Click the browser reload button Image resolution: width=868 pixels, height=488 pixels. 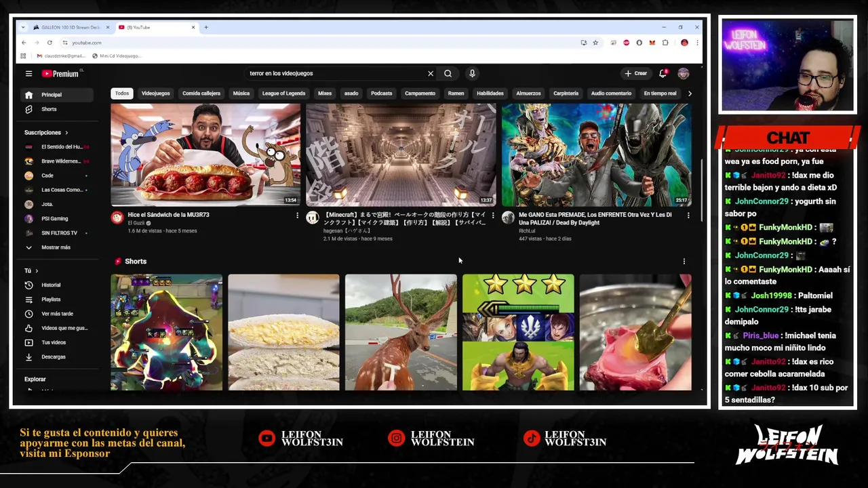click(x=50, y=43)
